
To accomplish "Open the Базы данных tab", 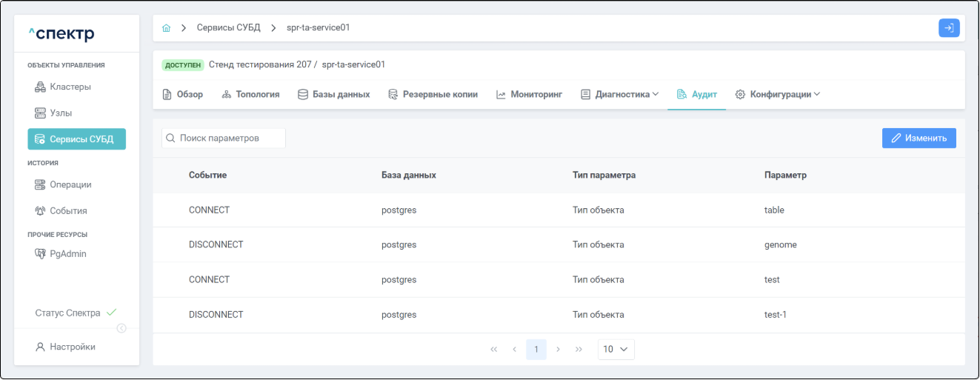I will tap(333, 95).
